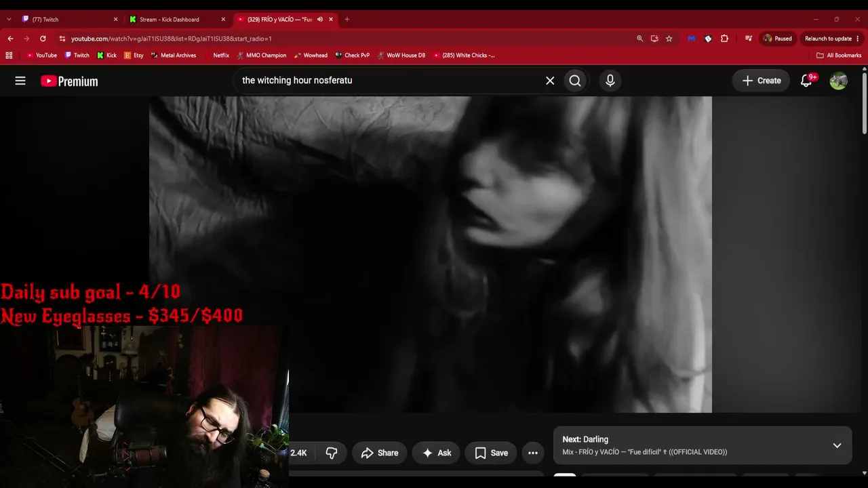Start voice search with microphone
Screen dimensions: 868x488
click(610, 81)
